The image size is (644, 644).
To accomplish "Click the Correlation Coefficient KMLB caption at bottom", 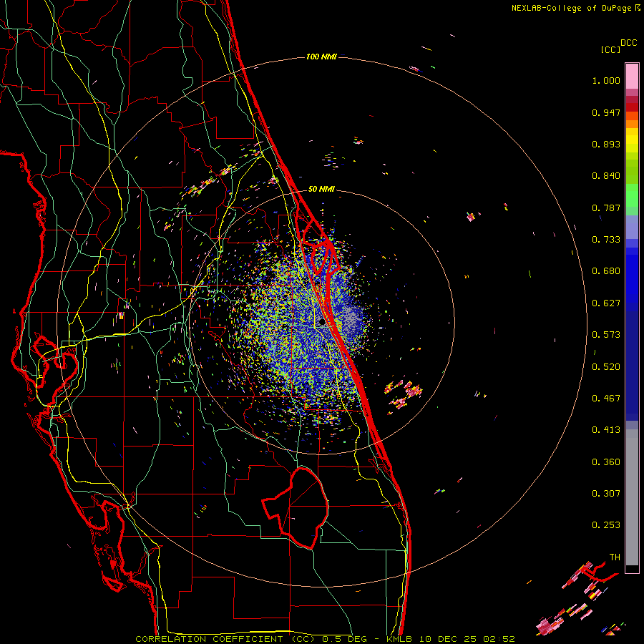I will (x=325, y=639).
